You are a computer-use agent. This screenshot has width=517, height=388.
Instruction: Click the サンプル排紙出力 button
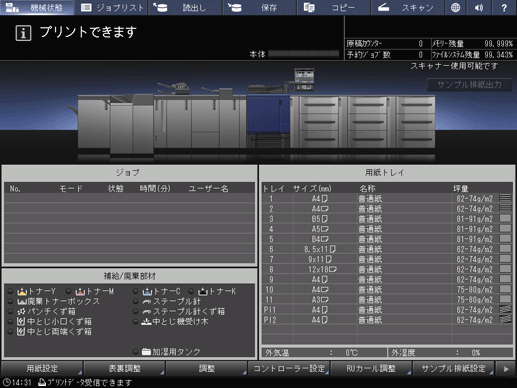click(469, 85)
